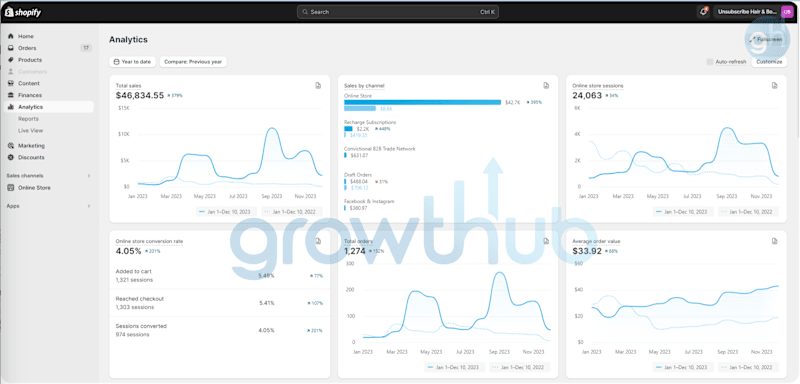
Task: Expand the Apps section
Action: coord(48,206)
